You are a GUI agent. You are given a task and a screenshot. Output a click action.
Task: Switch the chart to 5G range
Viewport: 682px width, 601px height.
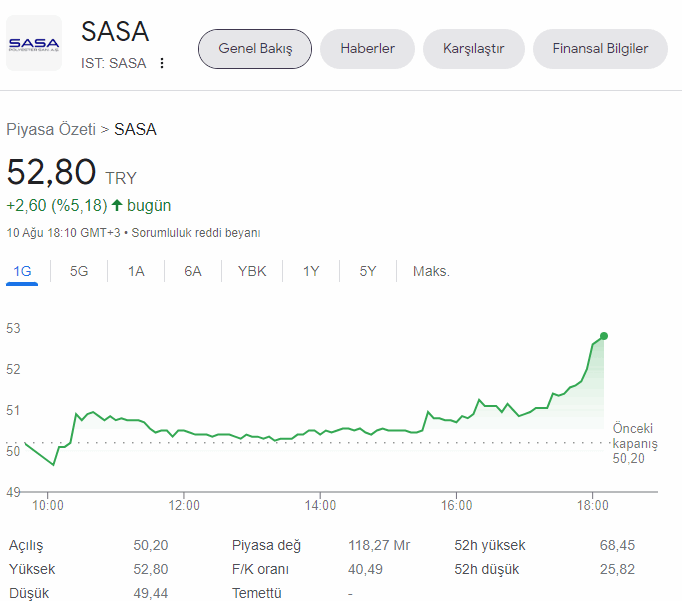tap(79, 271)
